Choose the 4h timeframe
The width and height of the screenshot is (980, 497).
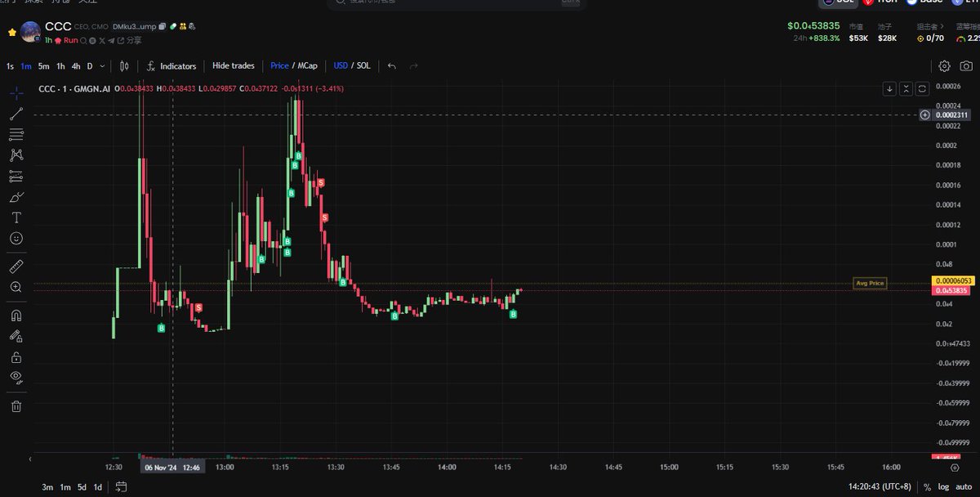[76, 66]
